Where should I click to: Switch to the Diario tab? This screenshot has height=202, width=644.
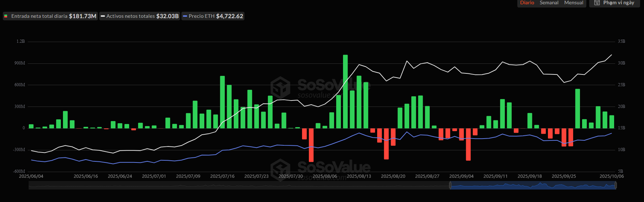[527, 3]
